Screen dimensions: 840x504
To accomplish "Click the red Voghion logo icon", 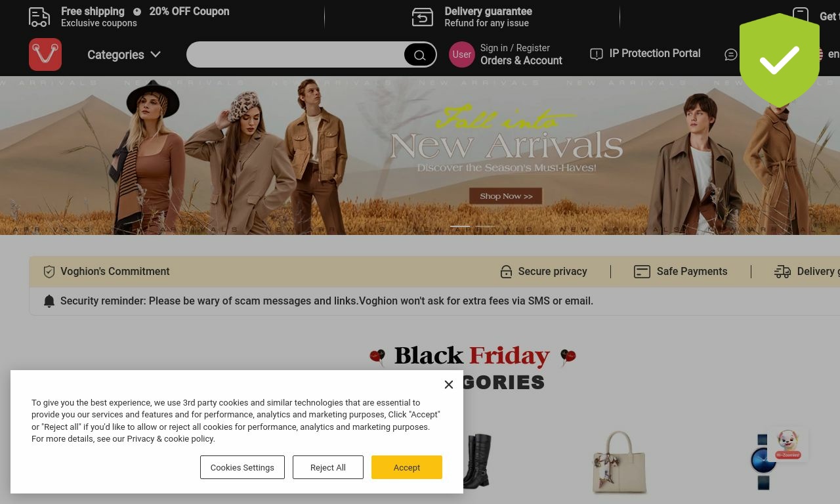I will point(45,54).
